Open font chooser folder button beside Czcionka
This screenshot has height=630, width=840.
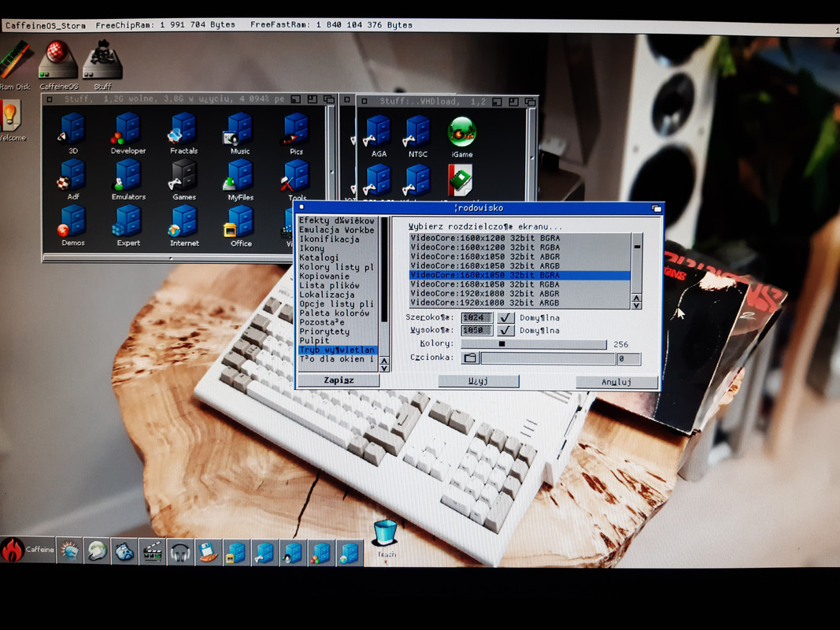tap(470, 358)
